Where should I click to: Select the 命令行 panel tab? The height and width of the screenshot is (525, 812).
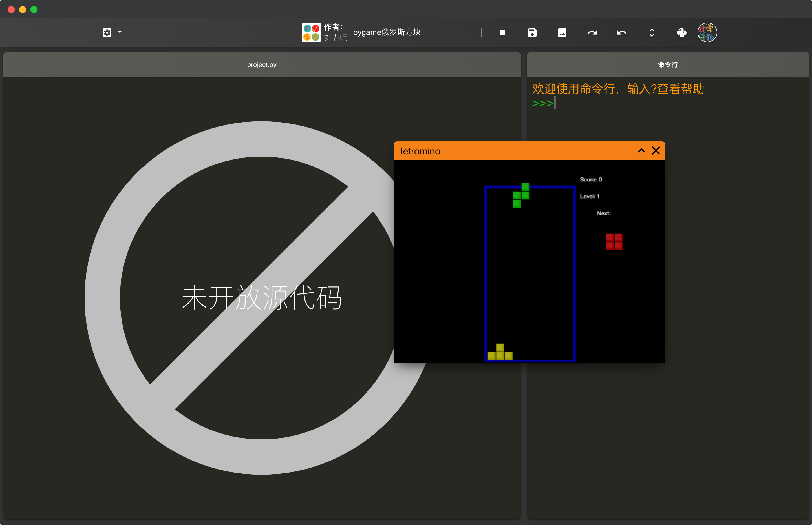point(667,65)
